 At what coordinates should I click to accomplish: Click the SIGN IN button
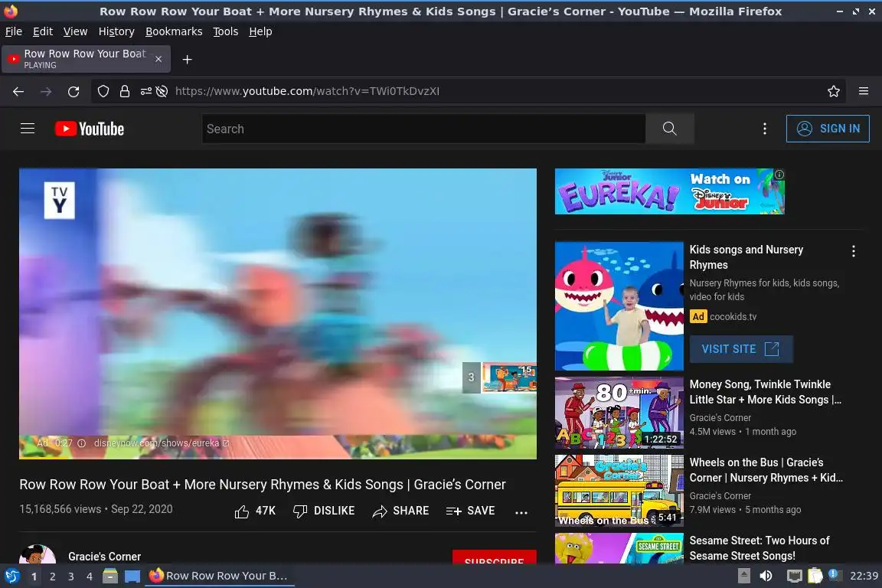pyautogui.click(x=828, y=129)
